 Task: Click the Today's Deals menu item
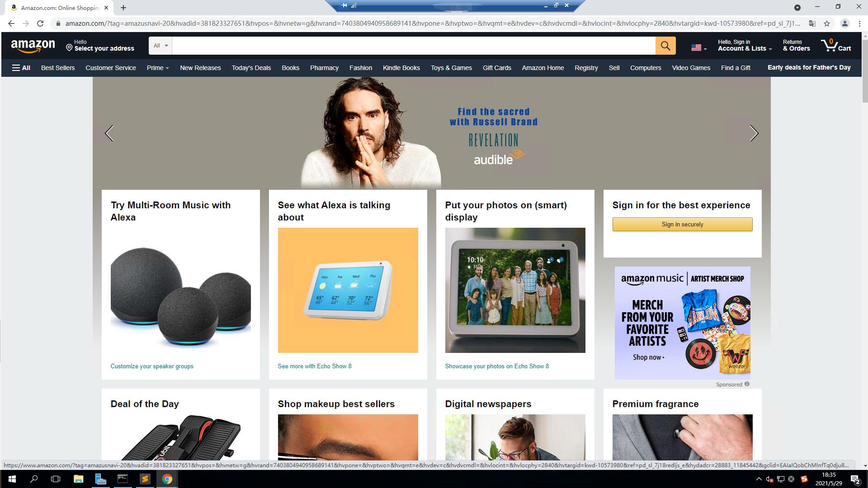[251, 67]
